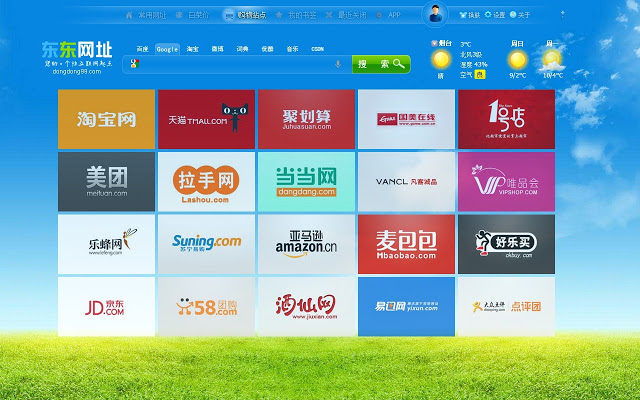Expand the 烟台 city dropdown
Image resolution: width=640 pixels, height=400 pixels.
pos(441,43)
